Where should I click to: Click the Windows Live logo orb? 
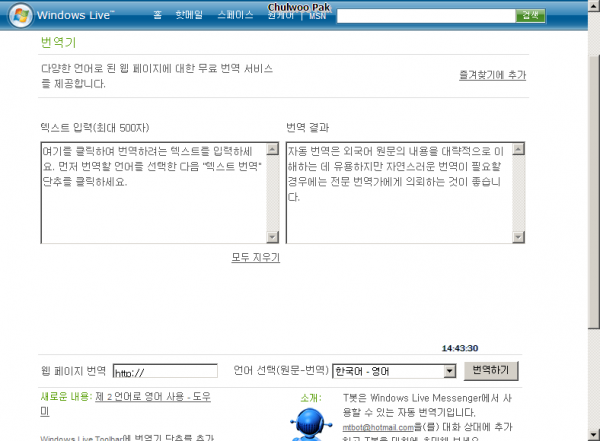(x=21, y=15)
